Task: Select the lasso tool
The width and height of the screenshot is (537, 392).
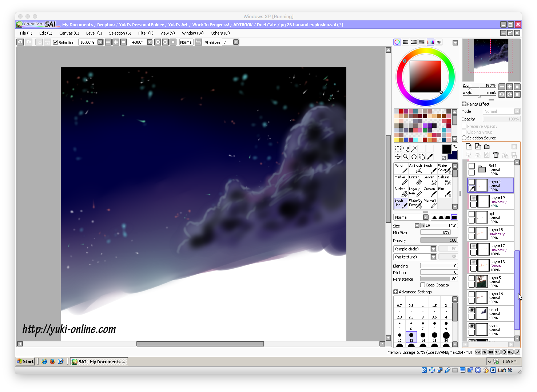Action: tap(406, 149)
